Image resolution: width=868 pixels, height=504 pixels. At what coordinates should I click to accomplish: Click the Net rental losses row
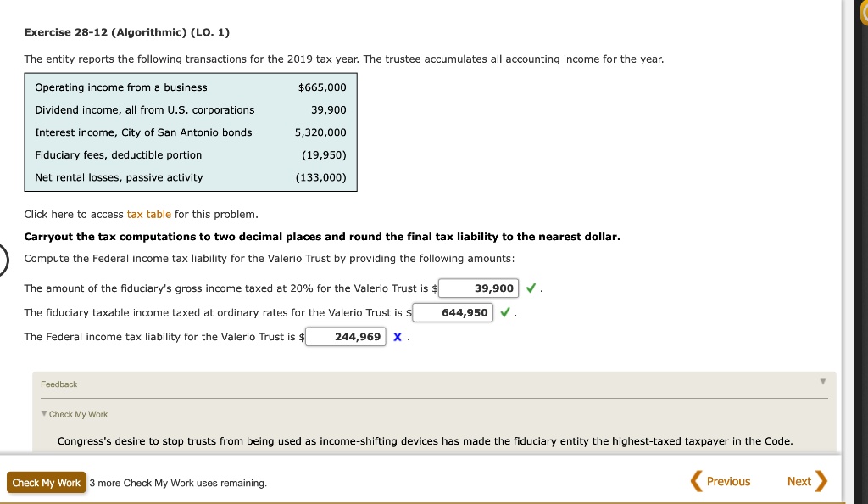click(191, 178)
